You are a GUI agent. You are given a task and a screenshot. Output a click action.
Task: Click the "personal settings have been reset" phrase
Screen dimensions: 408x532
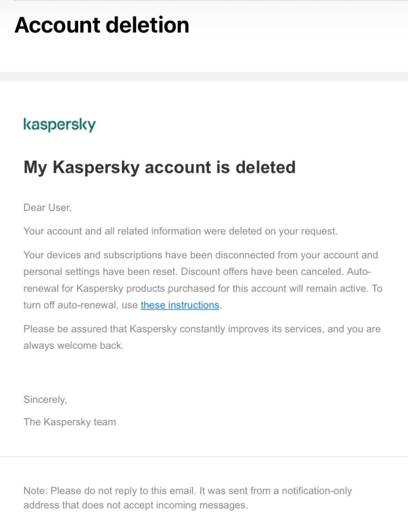[101, 272]
